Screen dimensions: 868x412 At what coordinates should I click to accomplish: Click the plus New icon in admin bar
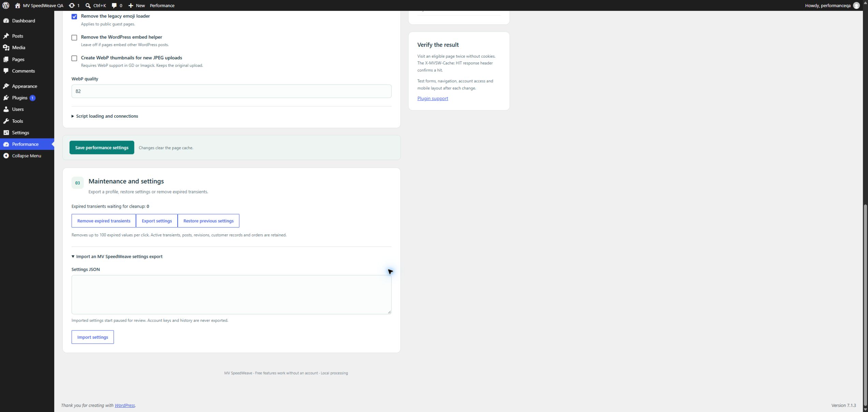tap(131, 5)
